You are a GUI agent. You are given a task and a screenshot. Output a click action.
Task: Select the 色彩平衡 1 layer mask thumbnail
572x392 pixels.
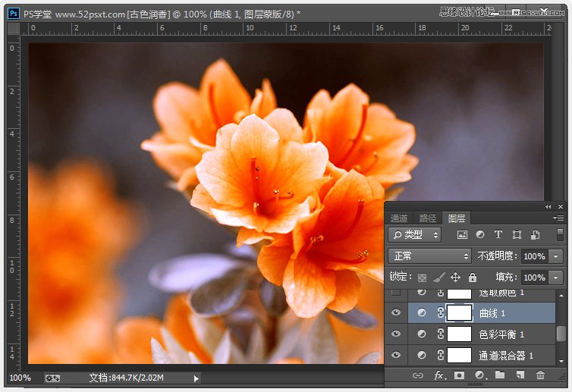pyautogui.click(x=460, y=334)
